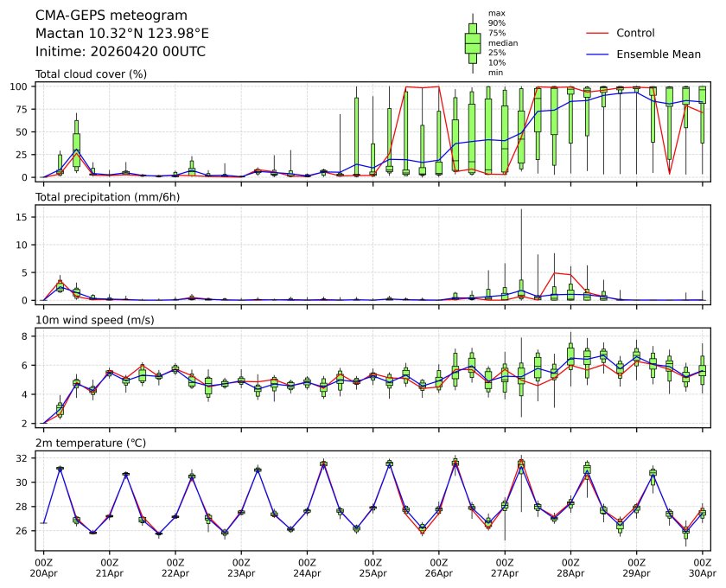
Task: Click the red Control legend line
Action: pos(599,34)
